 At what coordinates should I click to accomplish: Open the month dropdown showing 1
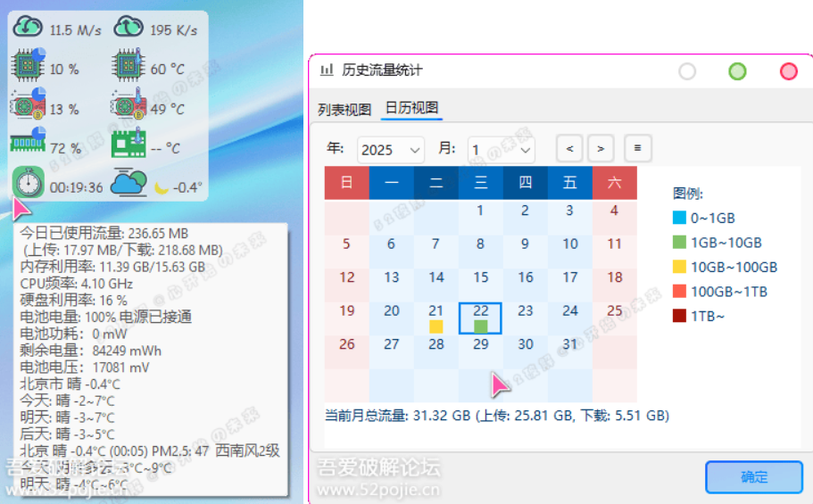pos(501,150)
